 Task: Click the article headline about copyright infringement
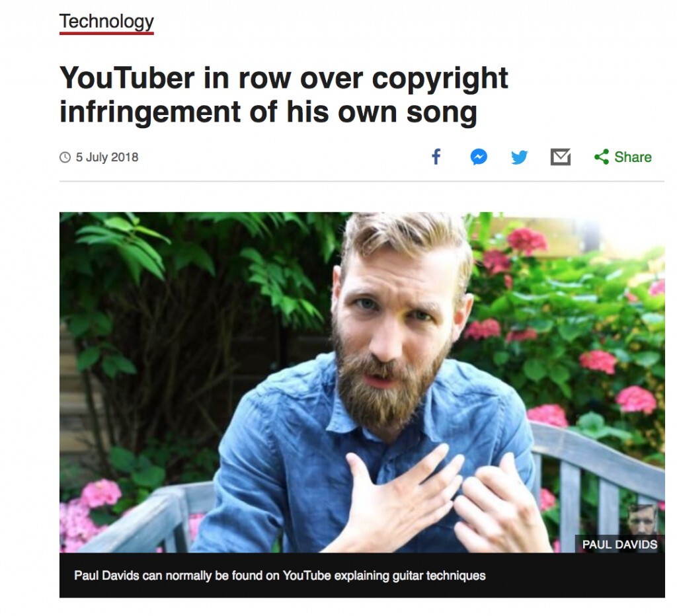284,95
